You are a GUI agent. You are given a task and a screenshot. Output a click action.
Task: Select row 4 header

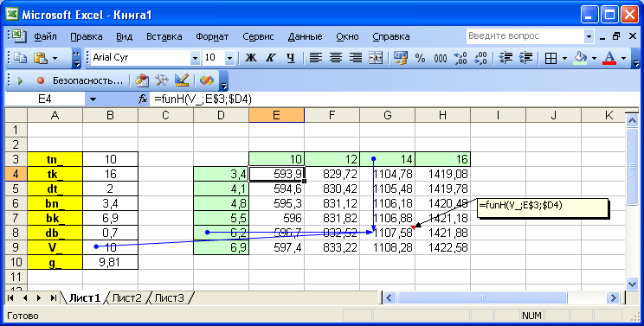click(x=16, y=174)
